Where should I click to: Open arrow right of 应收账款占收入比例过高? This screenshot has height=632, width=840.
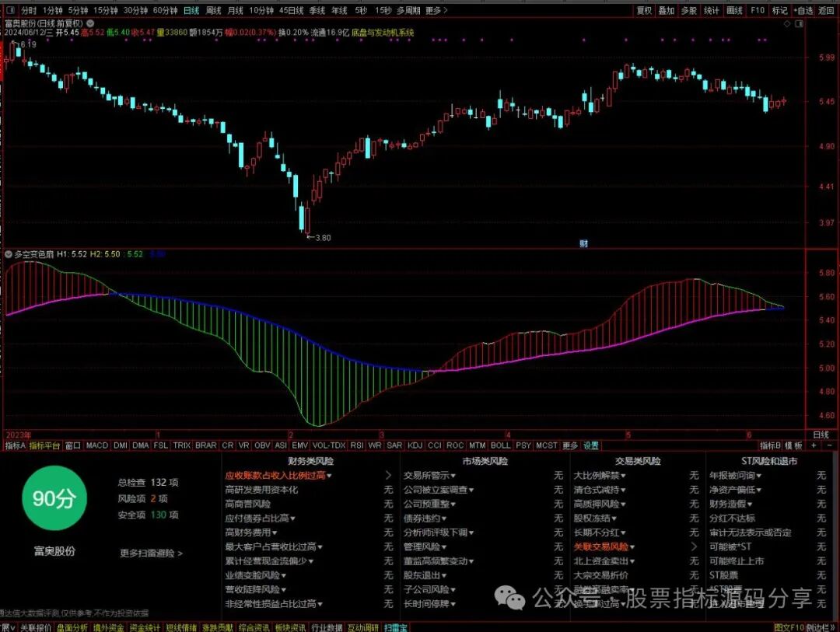(x=388, y=475)
